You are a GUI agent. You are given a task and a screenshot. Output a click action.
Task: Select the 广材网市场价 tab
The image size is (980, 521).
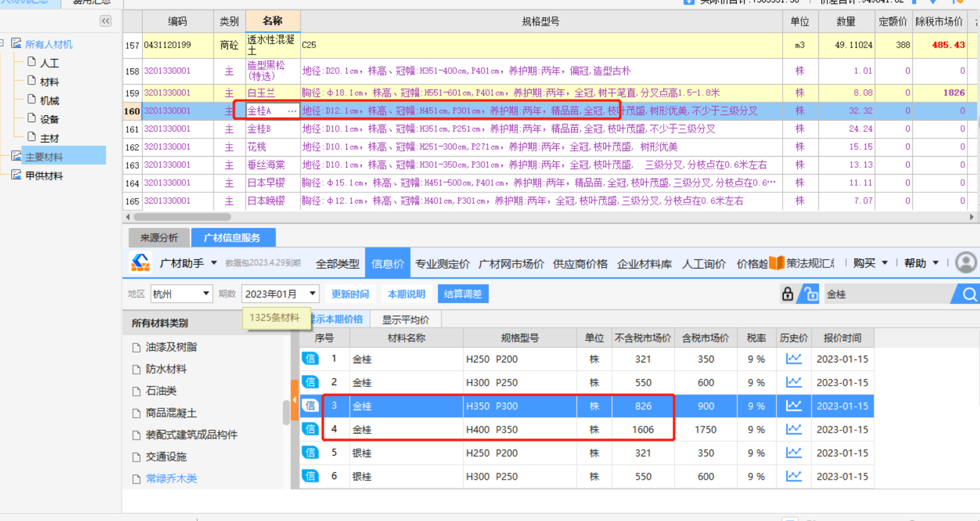[511, 264]
